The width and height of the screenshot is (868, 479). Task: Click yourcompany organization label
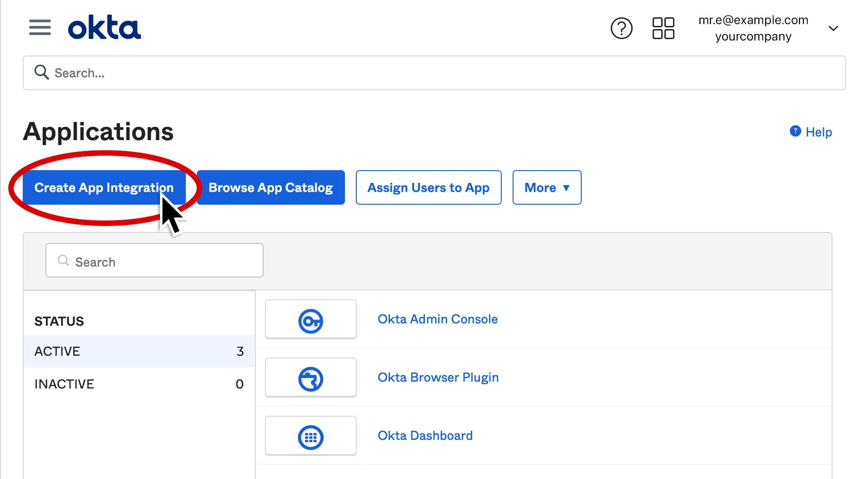(753, 36)
